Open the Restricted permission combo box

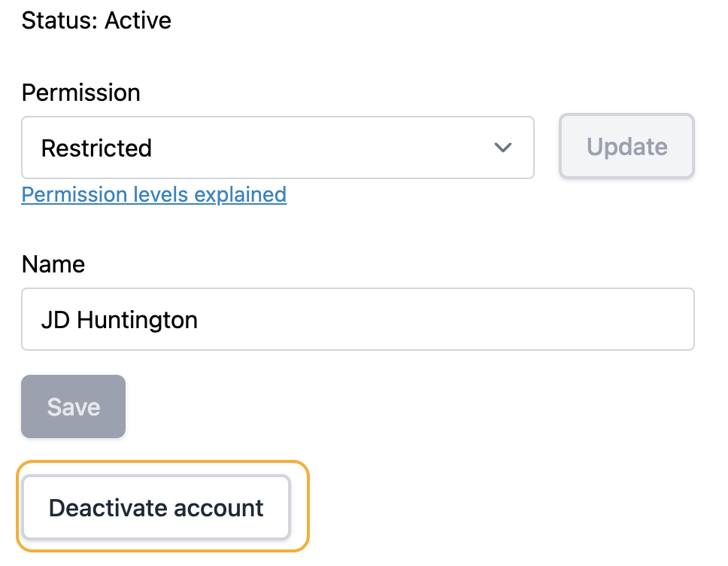tap(278, 148)
